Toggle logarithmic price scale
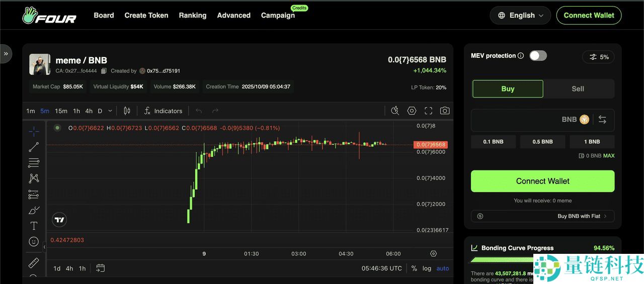Screen dimensions: 644x284 click(427, 268)
